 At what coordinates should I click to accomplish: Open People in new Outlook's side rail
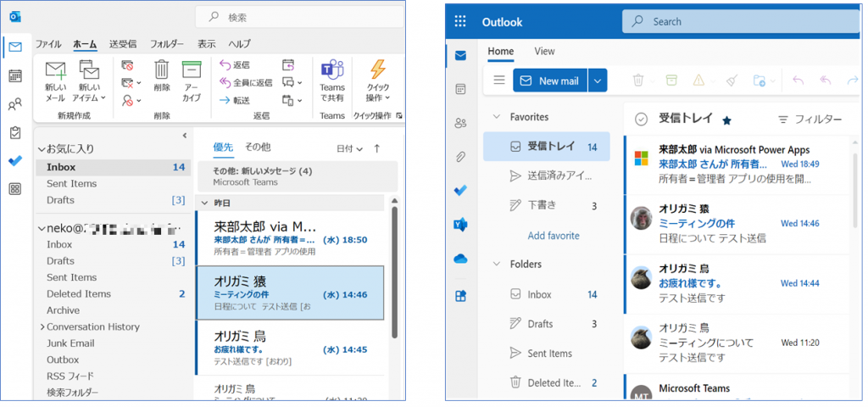click(x=460, y=123)
